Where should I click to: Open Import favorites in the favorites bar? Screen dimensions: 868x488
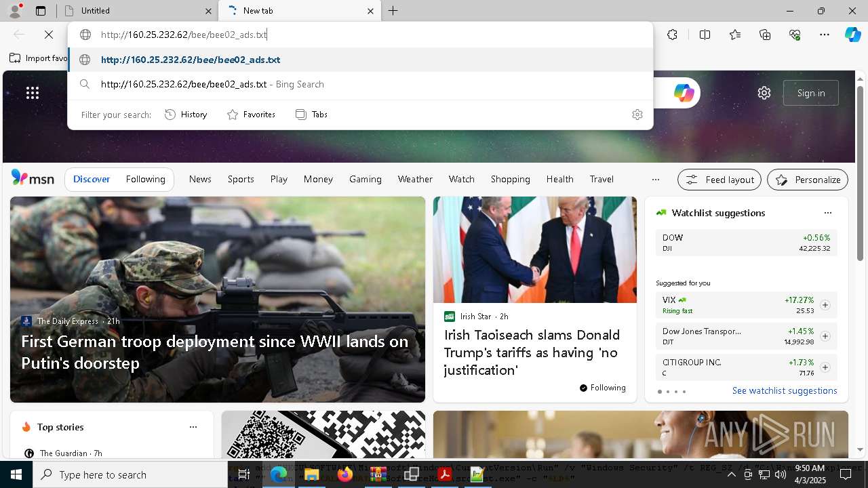[x=39, y=58]
